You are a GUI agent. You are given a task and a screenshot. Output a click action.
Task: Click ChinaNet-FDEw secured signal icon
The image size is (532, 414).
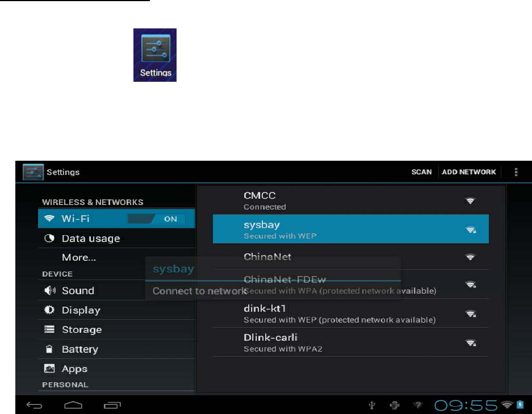[x=471, y=285]
